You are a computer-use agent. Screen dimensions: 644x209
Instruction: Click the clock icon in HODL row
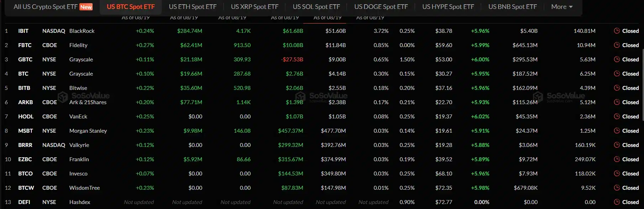[617, 117]
